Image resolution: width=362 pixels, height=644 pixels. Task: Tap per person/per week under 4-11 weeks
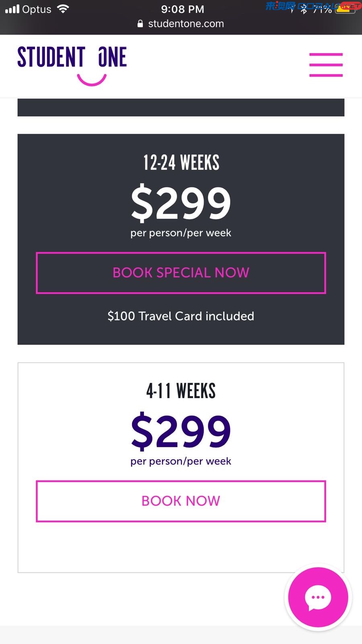click(x=181, y=461)
